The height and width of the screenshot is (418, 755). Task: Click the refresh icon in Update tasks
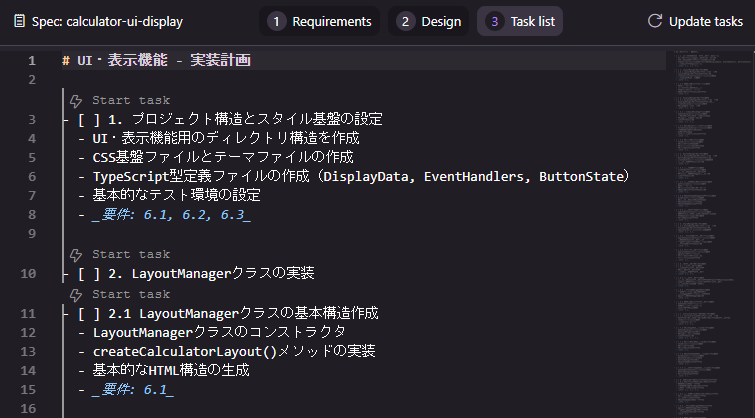654,21
